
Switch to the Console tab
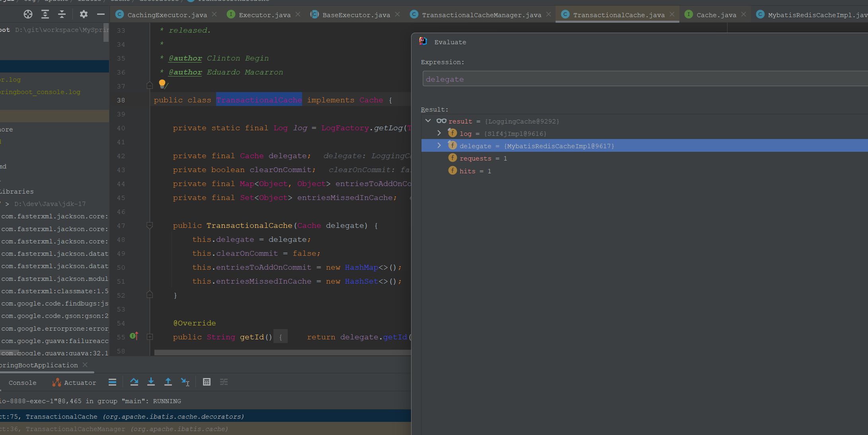[22, 382]
